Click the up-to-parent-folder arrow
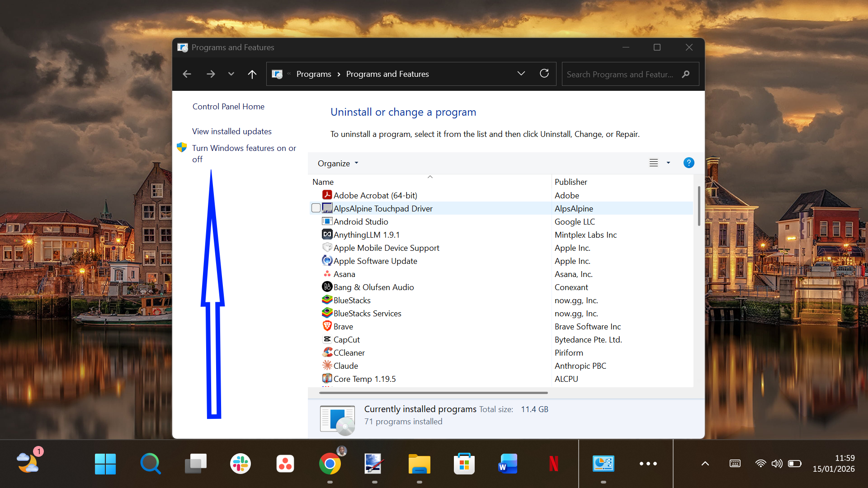Image resolution: width=868 pixels, height=488 pixels. coord(252,74)
